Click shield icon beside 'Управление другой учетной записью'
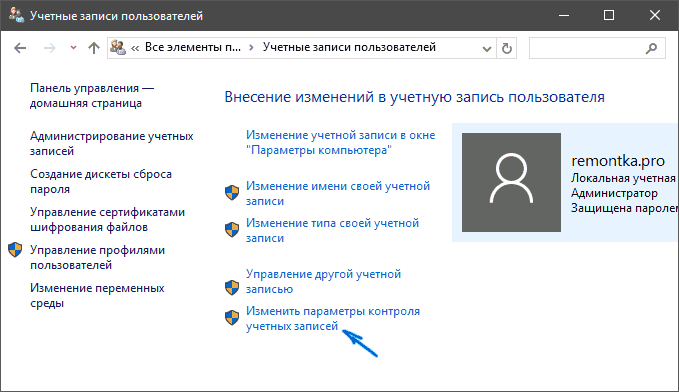 (232, 287)
